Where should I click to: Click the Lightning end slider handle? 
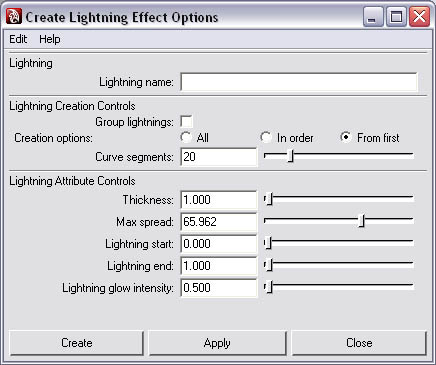pyautogui.click(x=269, y=265)
